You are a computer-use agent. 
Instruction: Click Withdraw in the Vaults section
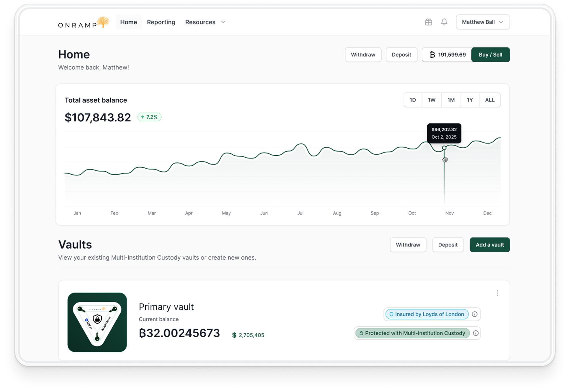[x=408, y=245]
